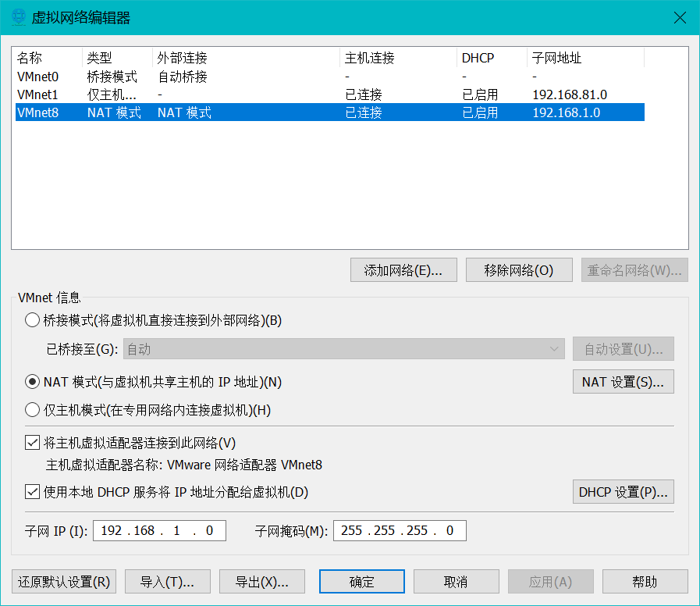This screenshot has width=700, height=606.
Task: Click the 子网掩码 field
Action: click(400, 530)
